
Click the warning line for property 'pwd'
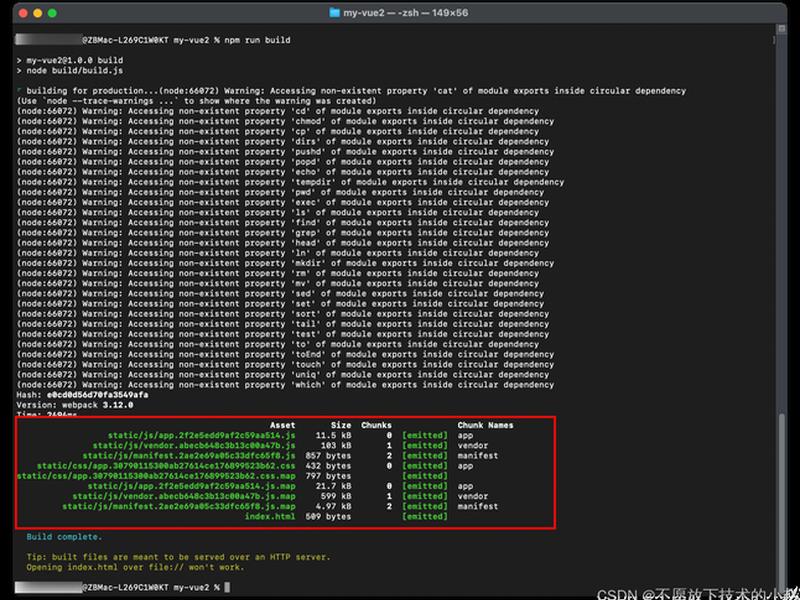click(280, 192)
